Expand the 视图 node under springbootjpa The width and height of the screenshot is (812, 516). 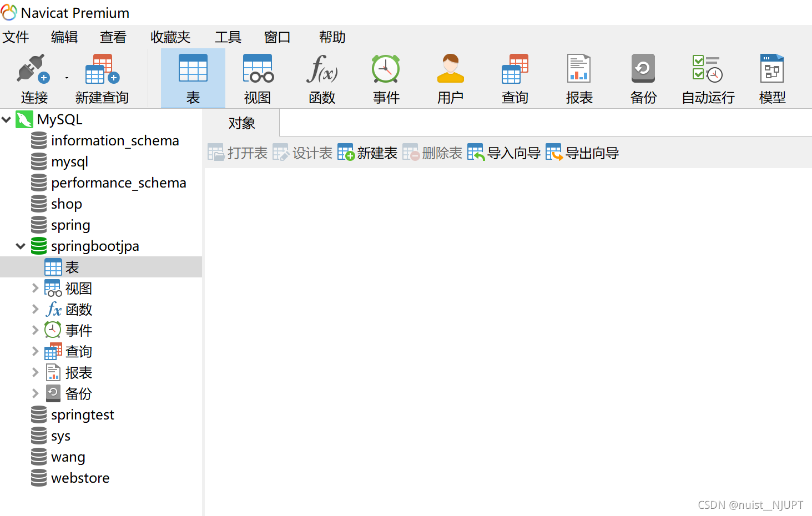35,288
